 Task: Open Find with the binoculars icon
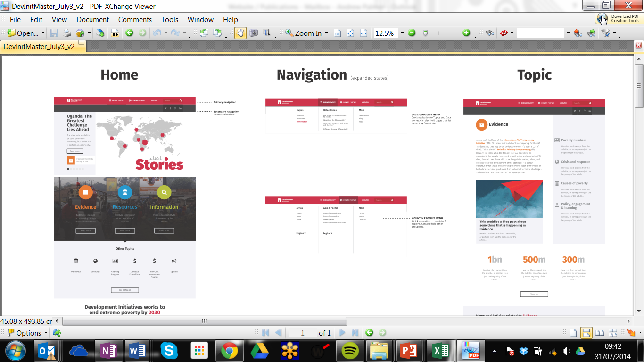tap(490, 33)
